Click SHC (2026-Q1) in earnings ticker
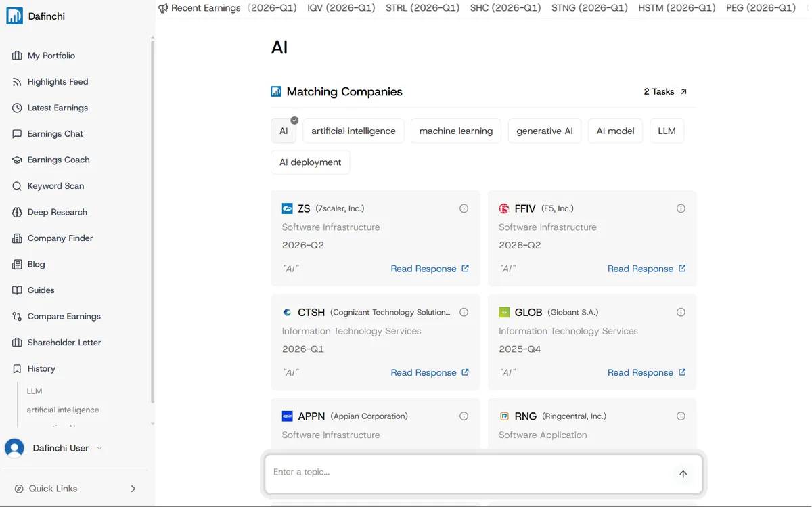812x507 pixels. coord(505,8)
